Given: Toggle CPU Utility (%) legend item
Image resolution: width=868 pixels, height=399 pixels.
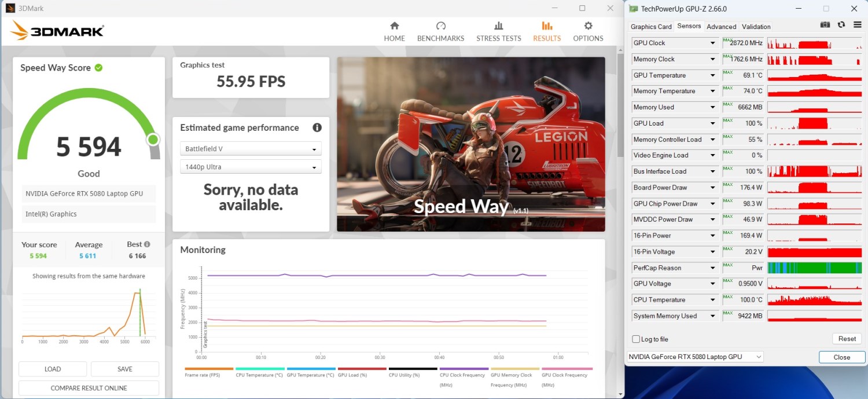Looking at the screenshot, I should coord(413,373).
